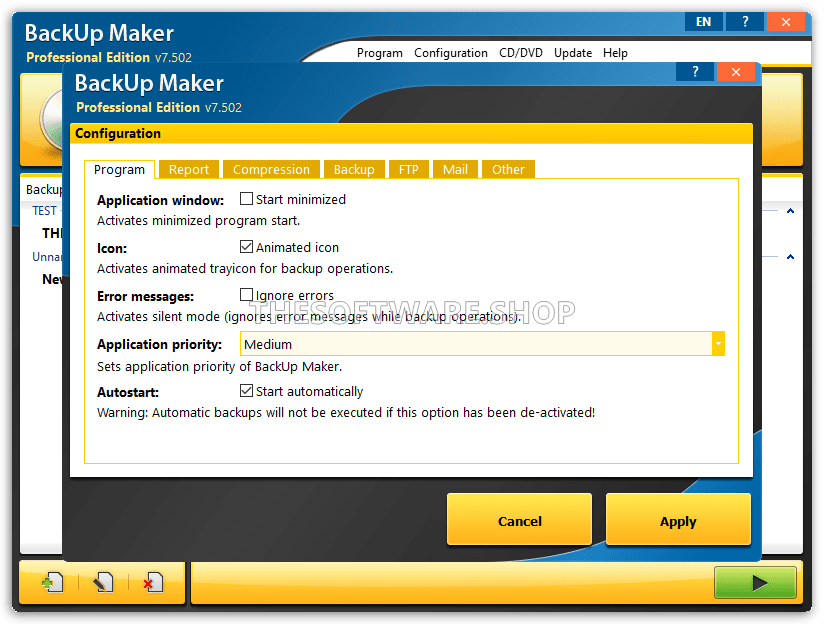Cancel configuration changes

pos(519,520)
